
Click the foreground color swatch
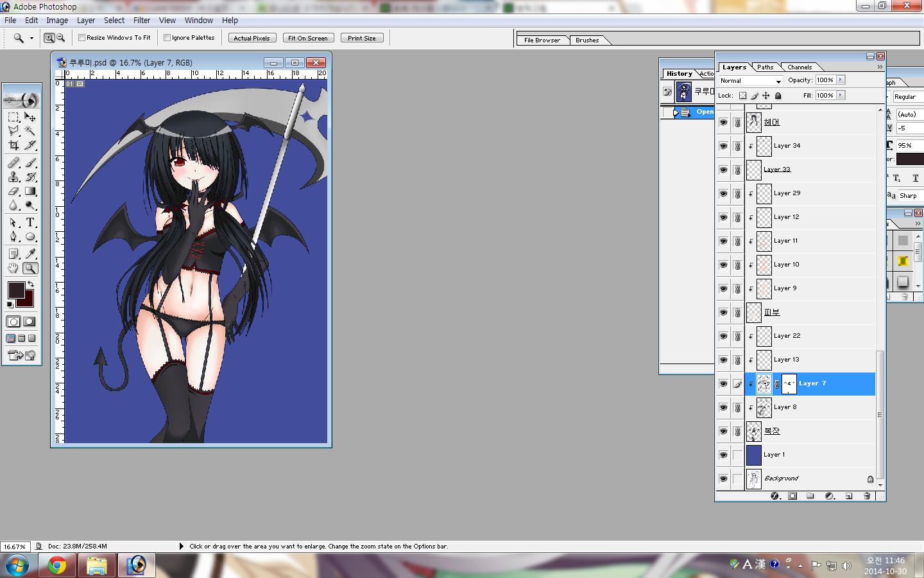15,290
